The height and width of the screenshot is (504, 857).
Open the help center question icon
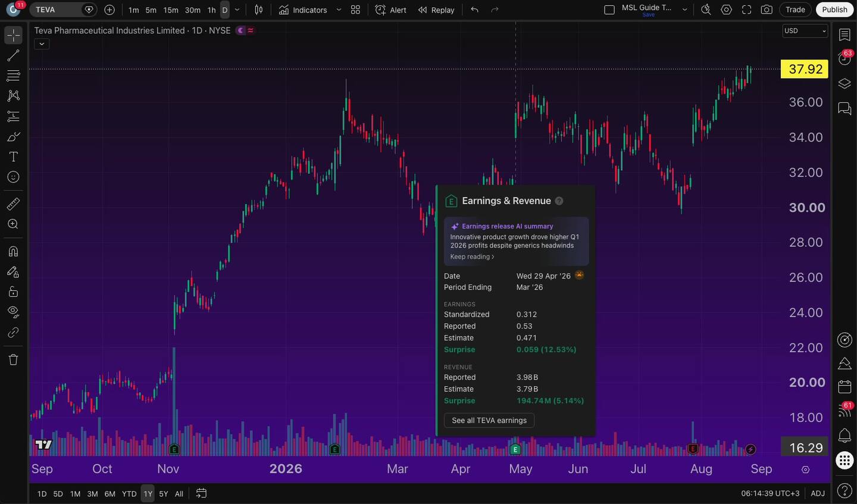845,491
